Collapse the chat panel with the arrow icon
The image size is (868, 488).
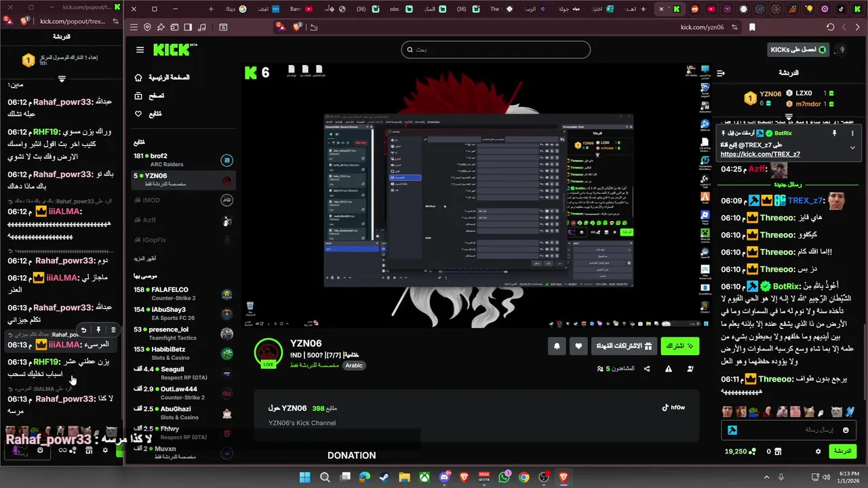coord(721,73)
